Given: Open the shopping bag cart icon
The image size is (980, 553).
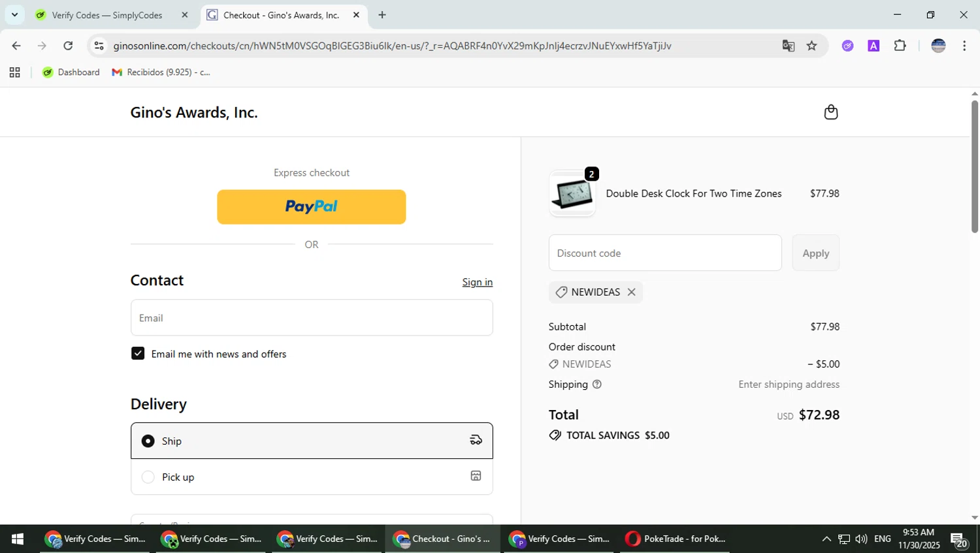Looking at the screenshot, I should coord(830,112).
